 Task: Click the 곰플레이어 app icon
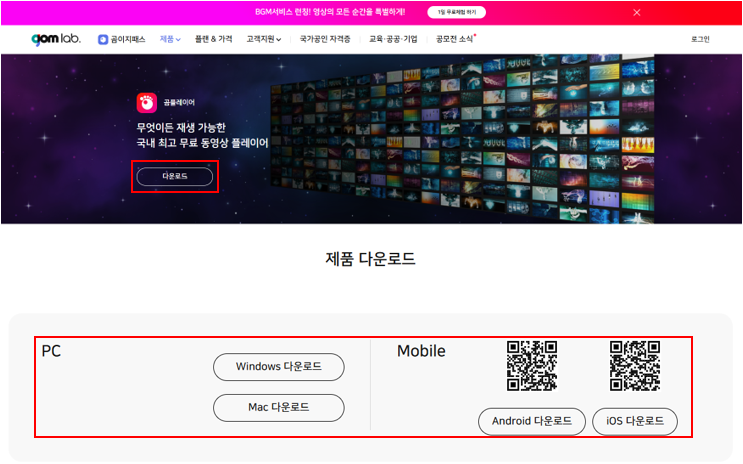click(x=146, y=102)
